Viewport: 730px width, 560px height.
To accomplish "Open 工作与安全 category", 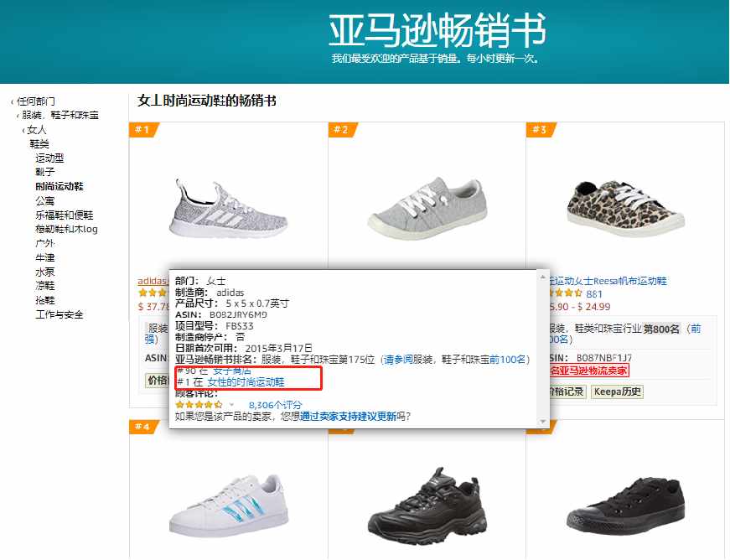I will point(60,314).
